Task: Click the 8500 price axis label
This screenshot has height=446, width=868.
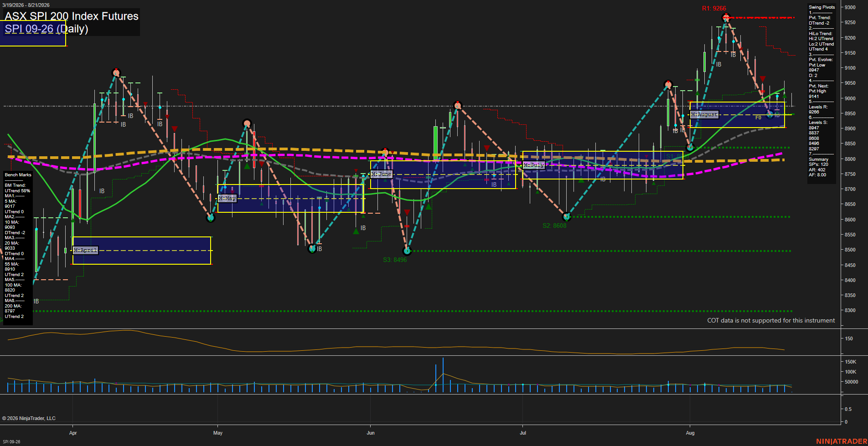Action: coord(850,250)
